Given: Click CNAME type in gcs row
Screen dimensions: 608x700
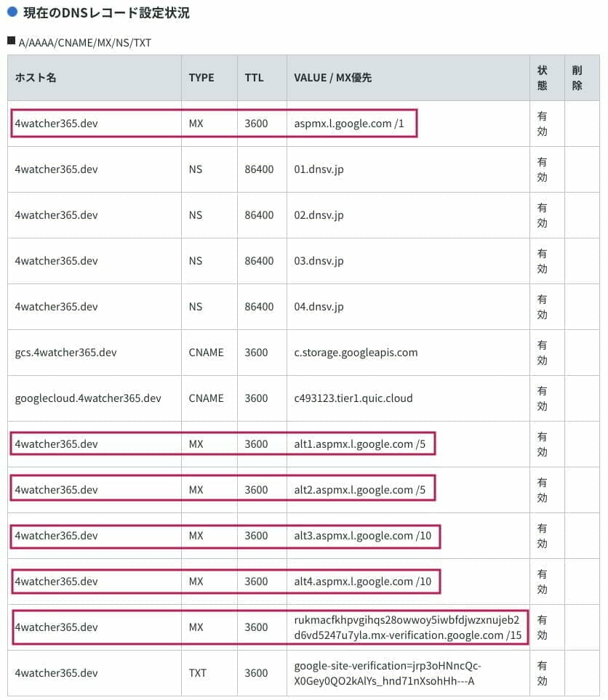Looking at the screenshot, I should pyautogui.click(x=206, y=353).
